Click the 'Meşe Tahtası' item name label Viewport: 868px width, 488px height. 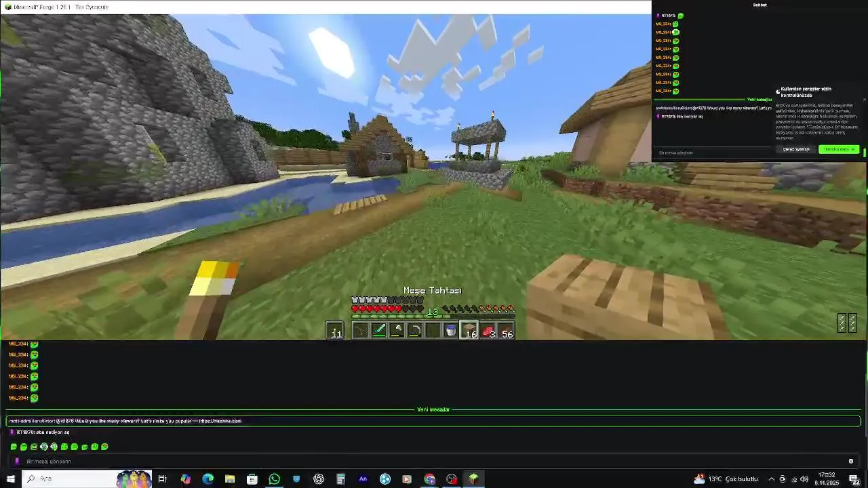[x=432, y=290]
